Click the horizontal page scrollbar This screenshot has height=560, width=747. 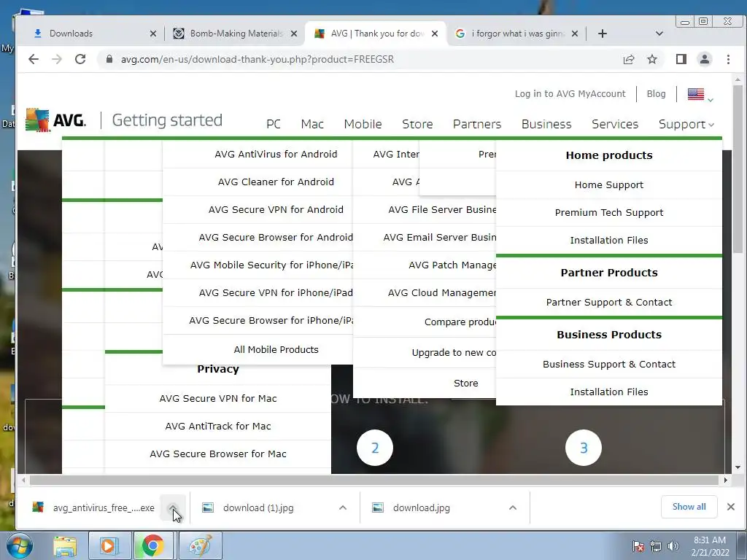pyautogui.click(x=374, y=480)
